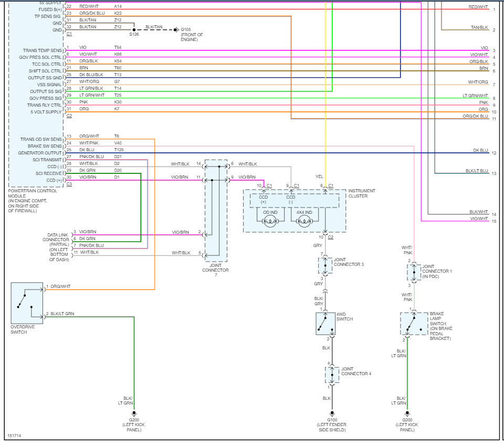Screen dimensions: 504x444
Task: Click the TCC SOL CTRL label
Action: [47, 64]
